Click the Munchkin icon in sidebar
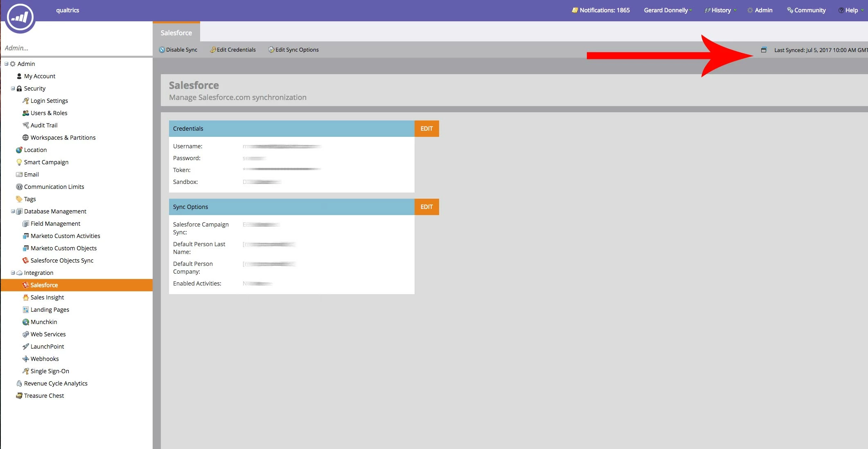Viewport: 868px width, 449px height. coord(25,322)
